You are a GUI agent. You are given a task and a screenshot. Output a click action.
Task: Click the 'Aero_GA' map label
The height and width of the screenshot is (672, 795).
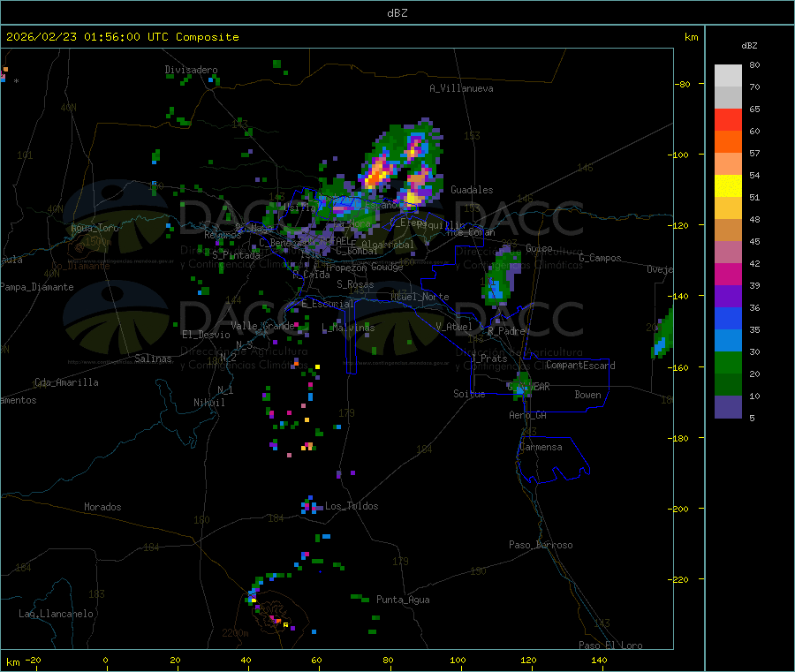click(x=528, y=415)
